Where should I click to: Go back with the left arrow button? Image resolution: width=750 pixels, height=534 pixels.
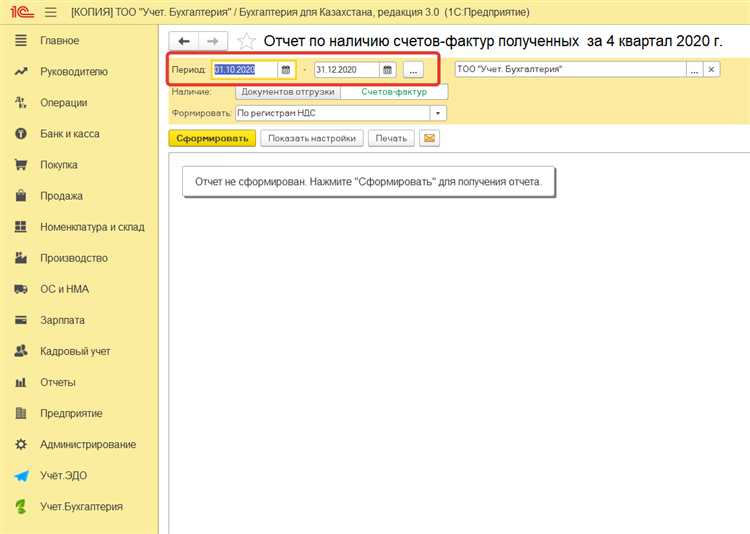click(x=184, y=41)
